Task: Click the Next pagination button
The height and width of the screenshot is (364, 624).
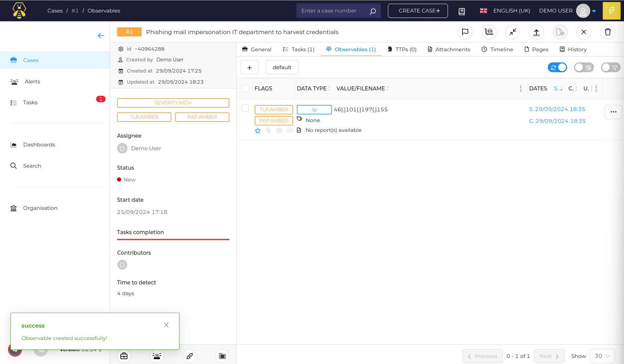Action: (x=549, y=356)
